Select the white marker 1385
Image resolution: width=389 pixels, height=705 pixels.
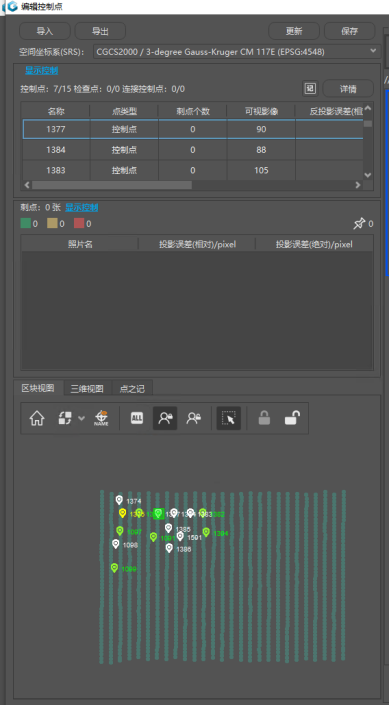169,528
